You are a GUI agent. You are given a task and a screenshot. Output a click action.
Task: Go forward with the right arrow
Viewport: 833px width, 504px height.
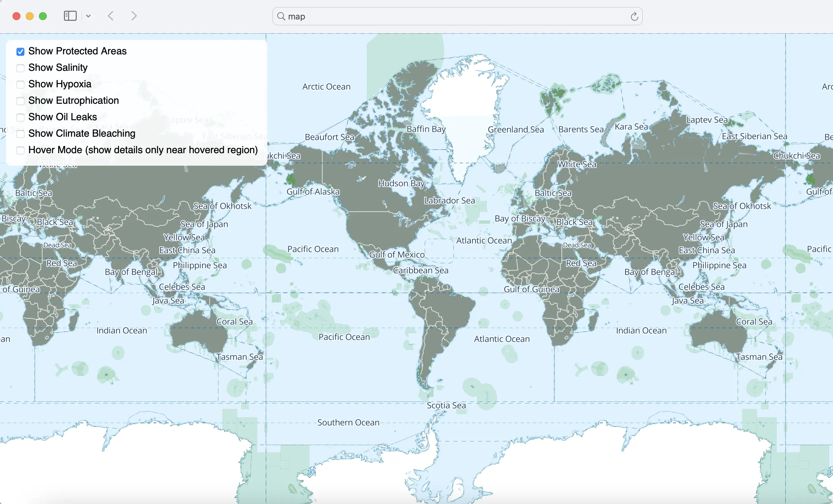click(x=134, y=16)
